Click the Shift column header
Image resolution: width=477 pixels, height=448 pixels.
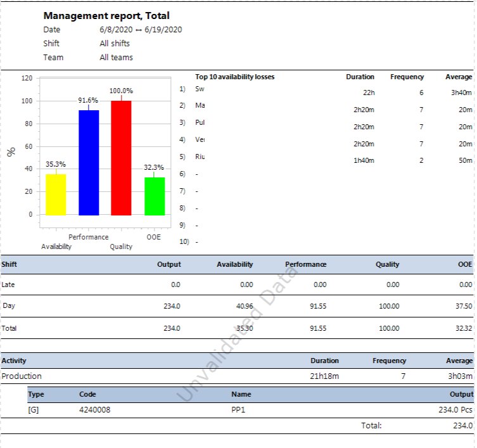pyautogui.click(x=10, y=264)
